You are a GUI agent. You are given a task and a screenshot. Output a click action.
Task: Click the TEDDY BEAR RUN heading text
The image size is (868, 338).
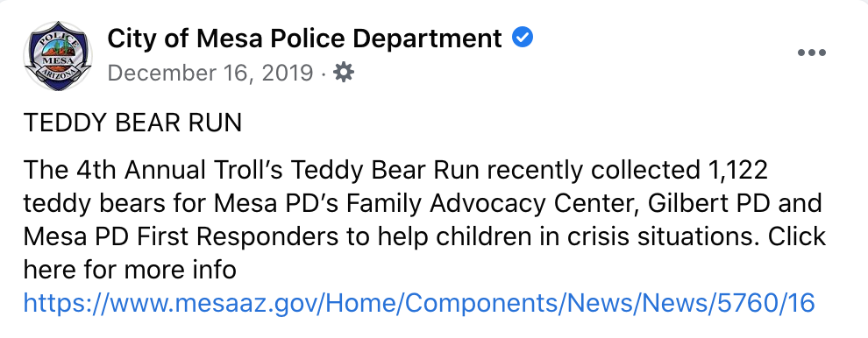click(x=133, y=123)
